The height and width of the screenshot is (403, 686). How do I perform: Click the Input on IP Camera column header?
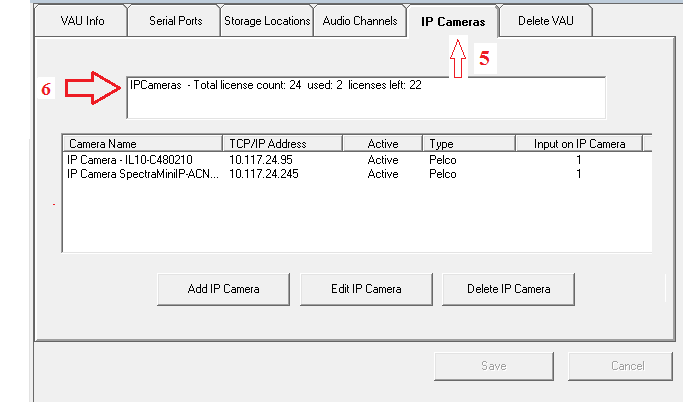(578, 144)
